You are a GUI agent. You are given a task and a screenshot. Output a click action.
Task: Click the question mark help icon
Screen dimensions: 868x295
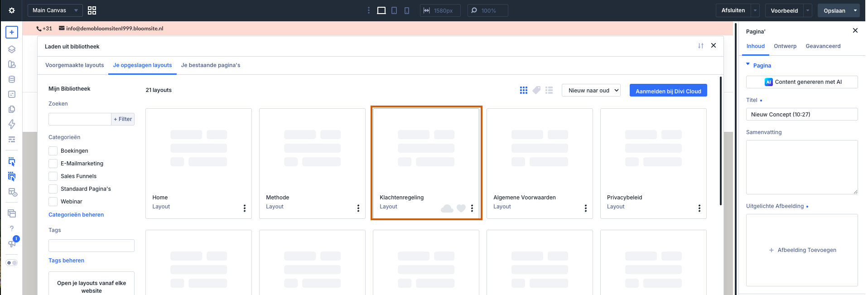click(x=12, y=228)
